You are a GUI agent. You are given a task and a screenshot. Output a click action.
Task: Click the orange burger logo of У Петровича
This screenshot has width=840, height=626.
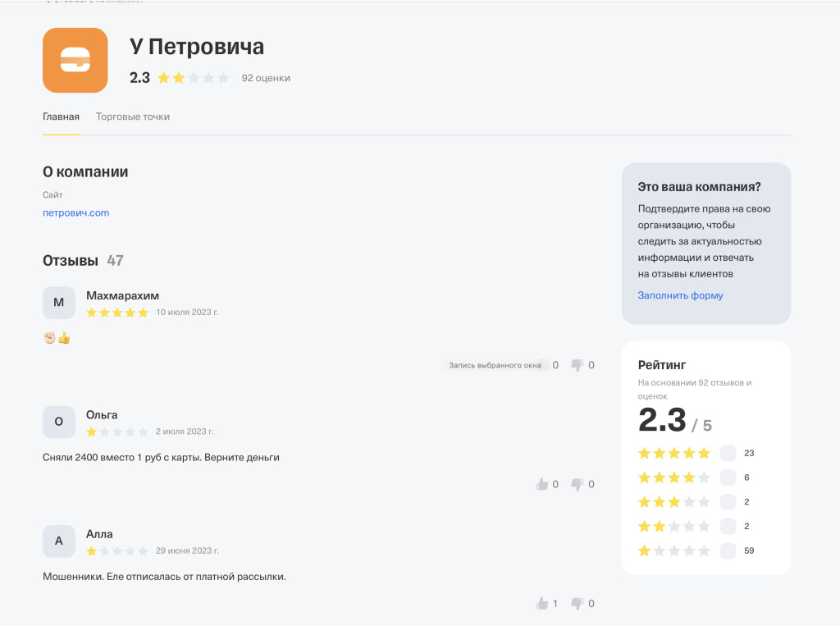pyautogui.click(x=75, y=60)
